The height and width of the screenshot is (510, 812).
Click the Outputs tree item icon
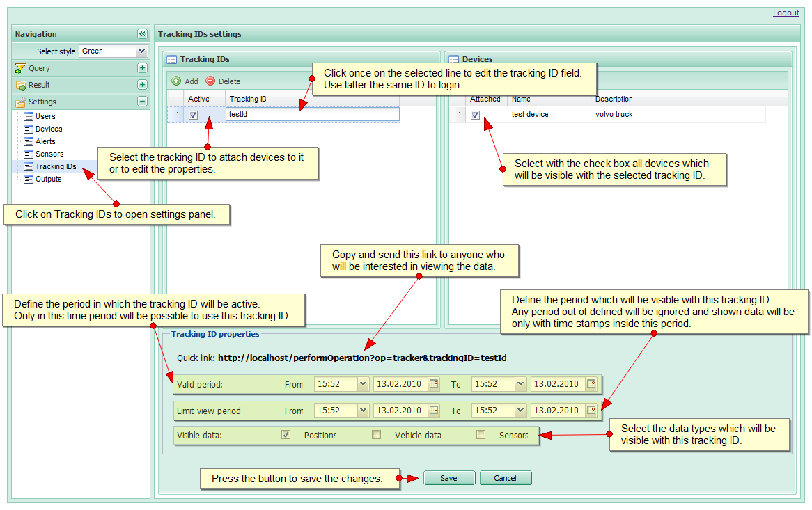pyautogui.click(x=29, y=180)
